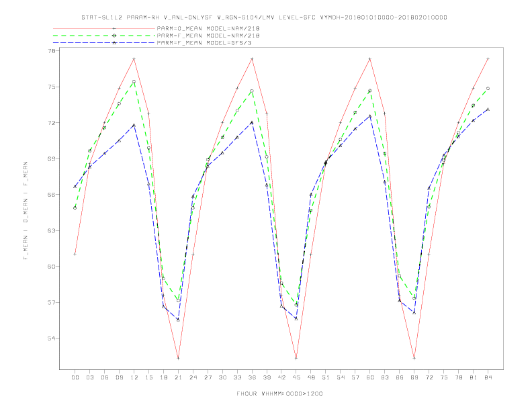Click red line minimum marker at hour 21
The width and height of the screenshot is (532, 411).
[178, 358]
